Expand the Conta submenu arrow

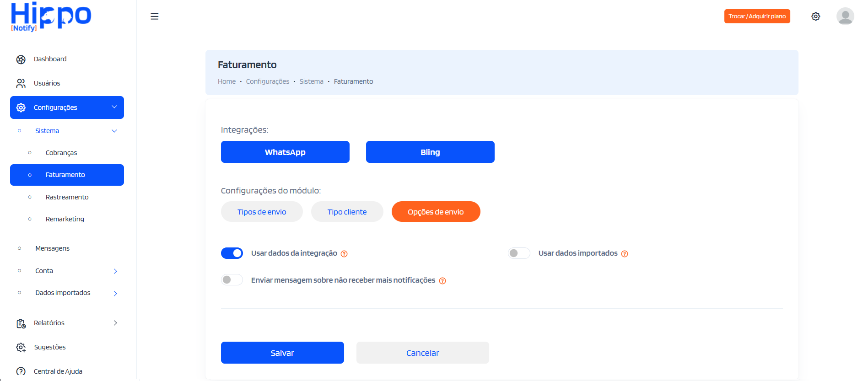click(115, 271)
